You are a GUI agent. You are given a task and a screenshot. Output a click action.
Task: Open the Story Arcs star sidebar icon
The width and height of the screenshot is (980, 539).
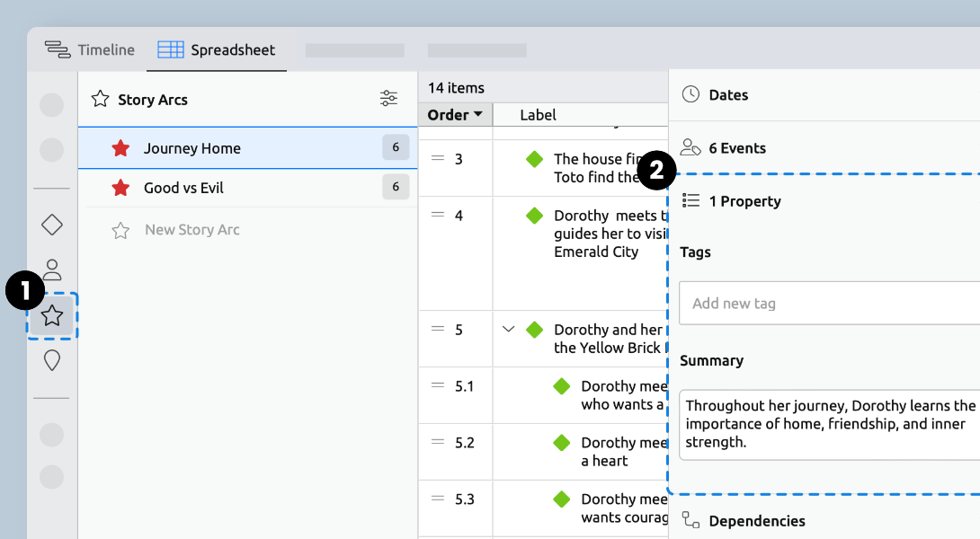tap(52, 315)
